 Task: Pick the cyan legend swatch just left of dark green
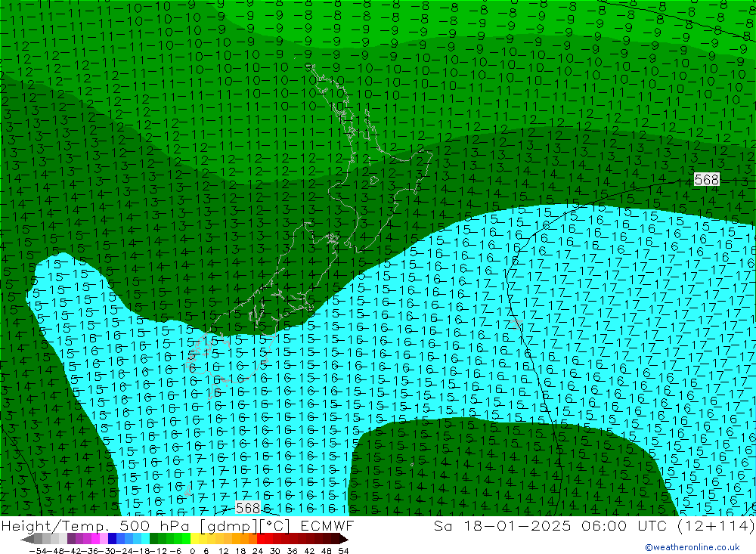point(145,539)
